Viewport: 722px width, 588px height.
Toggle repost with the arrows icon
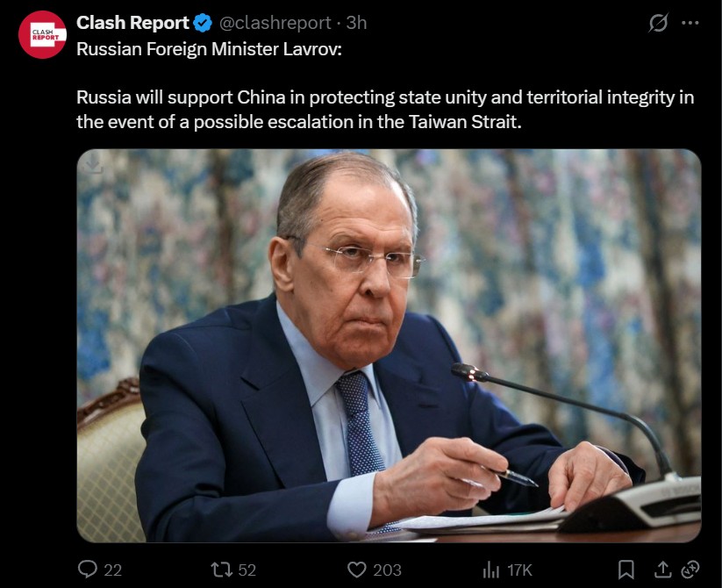pos(221,570)
